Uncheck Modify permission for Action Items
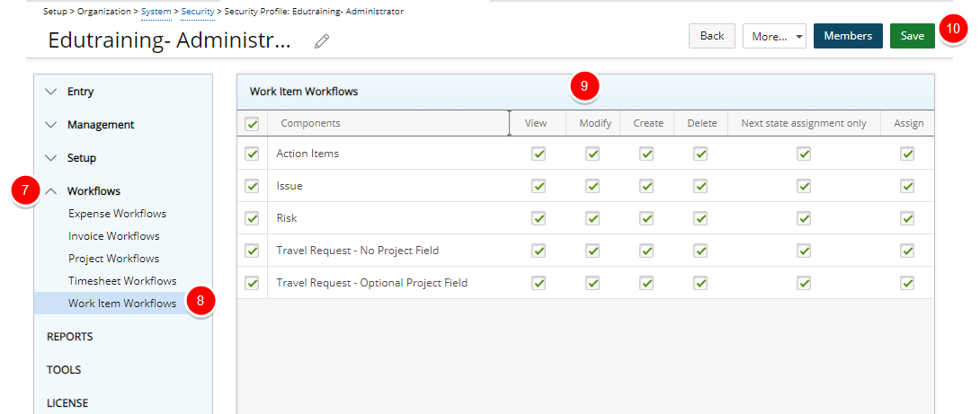980x414 pixels. click(592, 154)
